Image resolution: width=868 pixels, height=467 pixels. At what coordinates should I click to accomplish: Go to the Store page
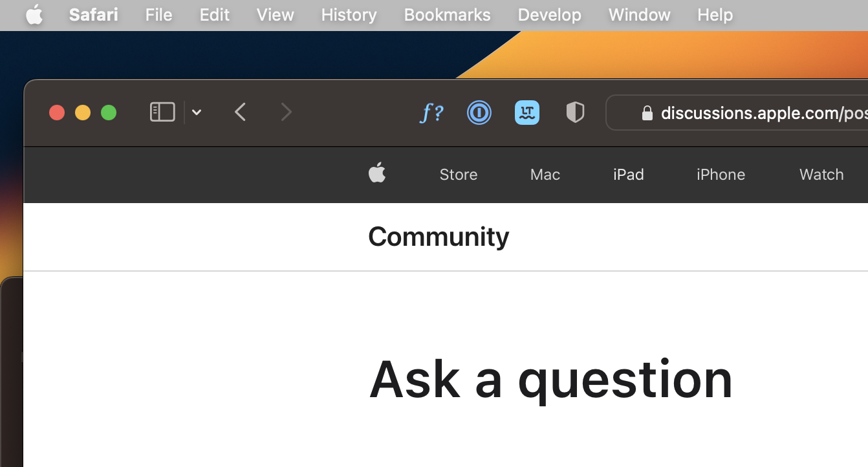click(x=458, y=175)
